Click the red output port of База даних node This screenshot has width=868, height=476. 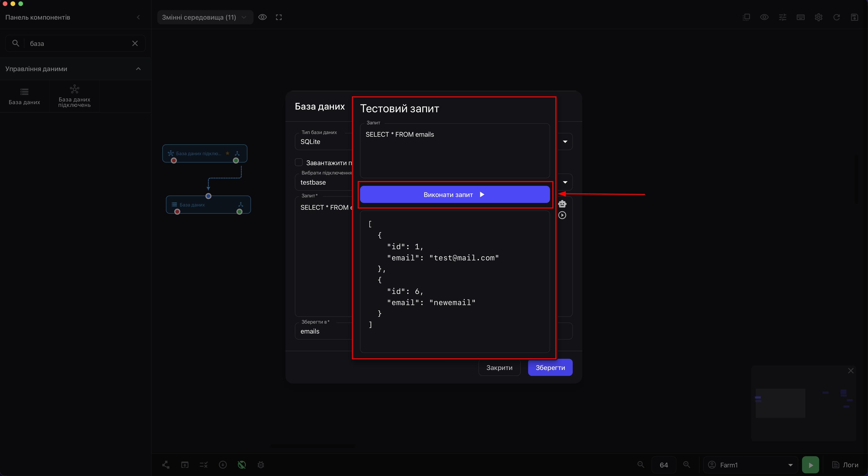[x=177, y=212]
